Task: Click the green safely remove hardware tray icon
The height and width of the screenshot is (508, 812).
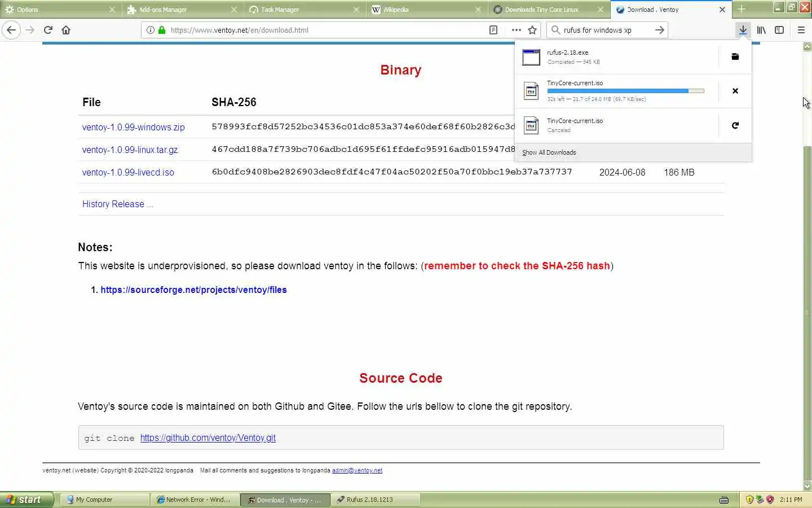Action: pyautogui.click(x=760, y=500)
